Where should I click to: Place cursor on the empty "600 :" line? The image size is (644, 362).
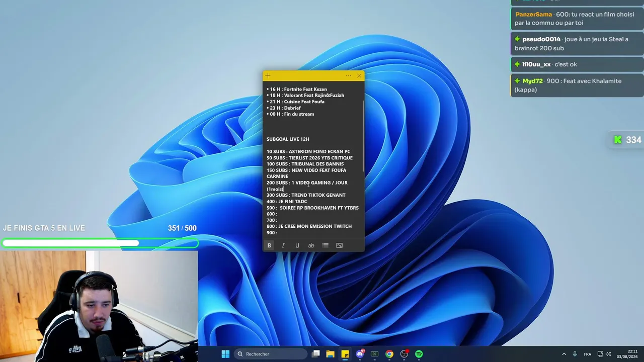[272, 214]
